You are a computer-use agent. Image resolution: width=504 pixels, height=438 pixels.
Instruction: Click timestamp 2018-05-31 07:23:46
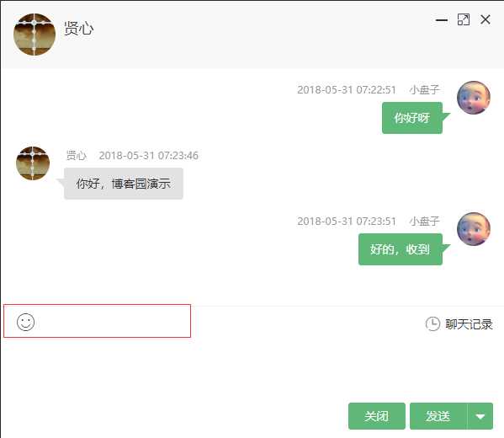click(x=148, y=156)
